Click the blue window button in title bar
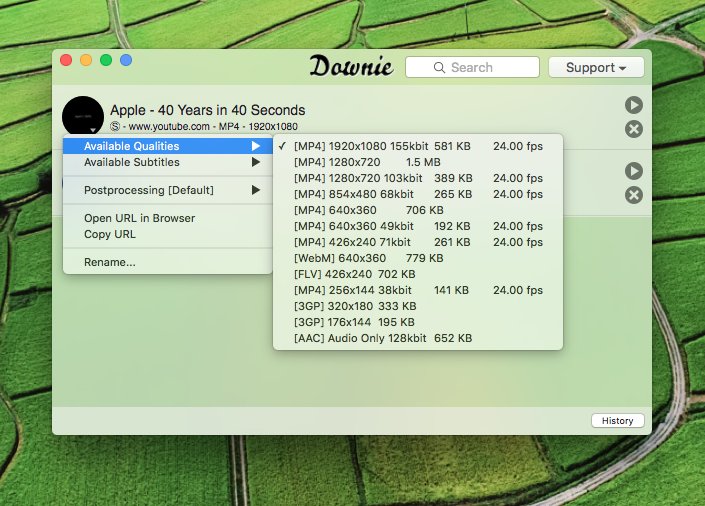The height and width of the screenshot is (506, 705). point(126,60)
